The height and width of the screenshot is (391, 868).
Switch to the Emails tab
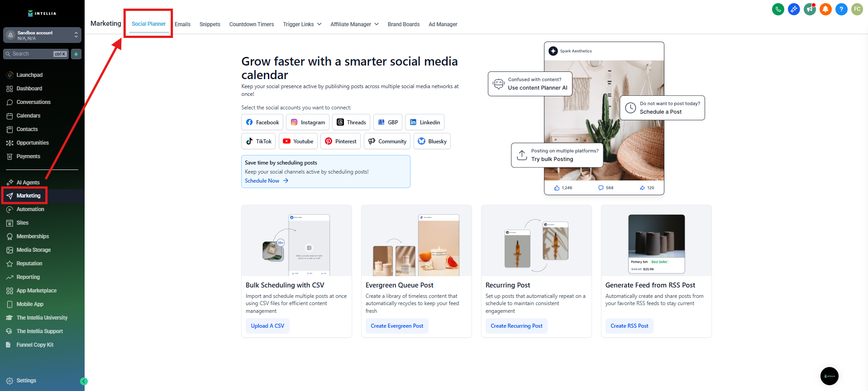(182, 24)
